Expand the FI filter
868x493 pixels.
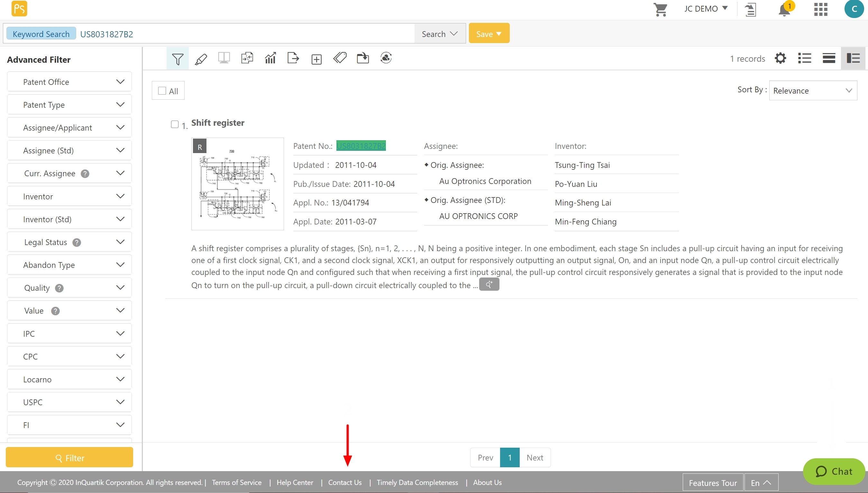pos(69,425)
